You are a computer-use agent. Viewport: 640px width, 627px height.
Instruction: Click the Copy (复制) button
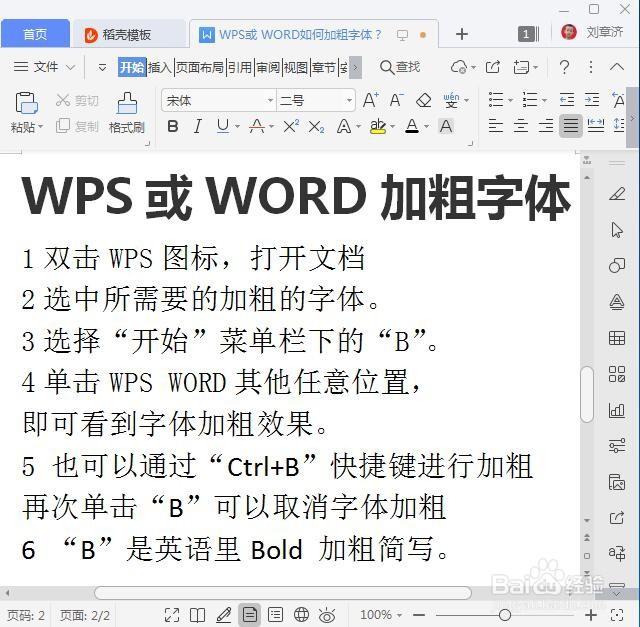coord(77,126)
